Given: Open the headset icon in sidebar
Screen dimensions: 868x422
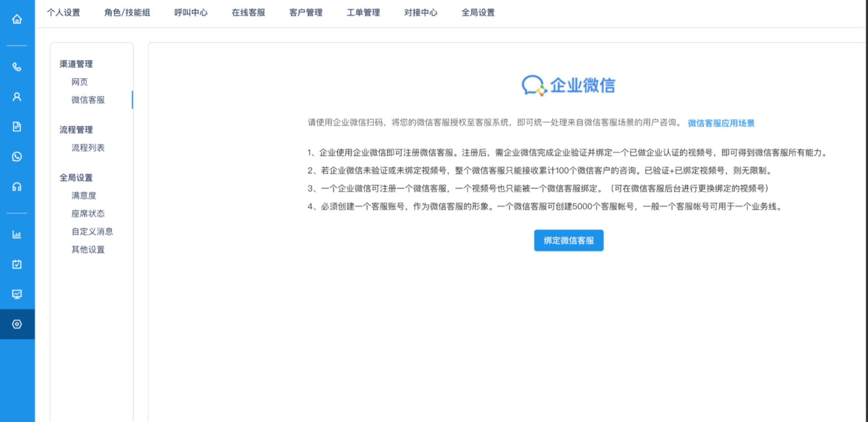Looking at the screenshot, I should point(17,187).
